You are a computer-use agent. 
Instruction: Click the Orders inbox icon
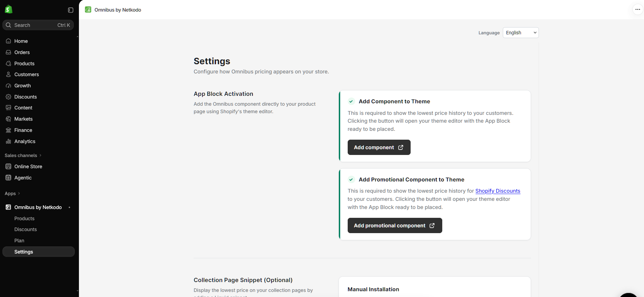click(x=9, y=52)
